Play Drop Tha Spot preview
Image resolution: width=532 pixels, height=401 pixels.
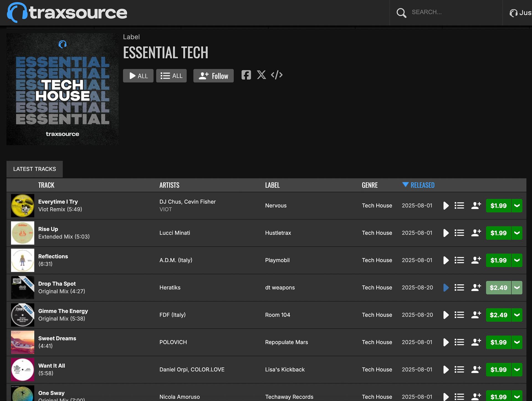pyautogui.click(x=446, y=288)
